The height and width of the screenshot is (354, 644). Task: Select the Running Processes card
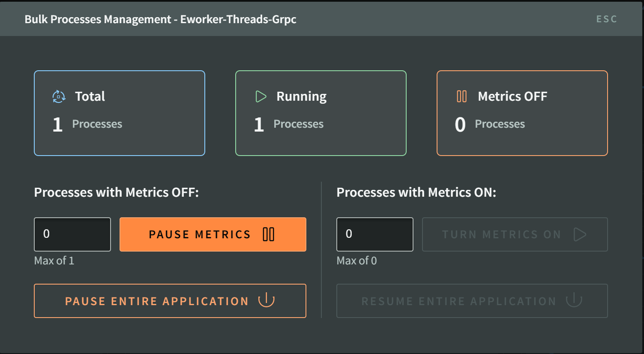pyautogui.click(x=321, y=113)
